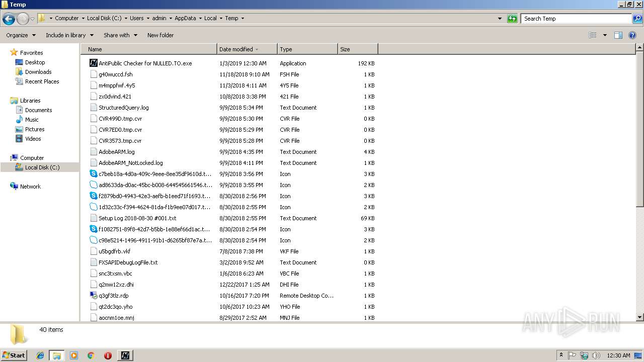Image resolution: width=644 pixels, height=362 pixels.
Task: Select Local Disk (C:) in navigation pane
Action: click(42, 167)
